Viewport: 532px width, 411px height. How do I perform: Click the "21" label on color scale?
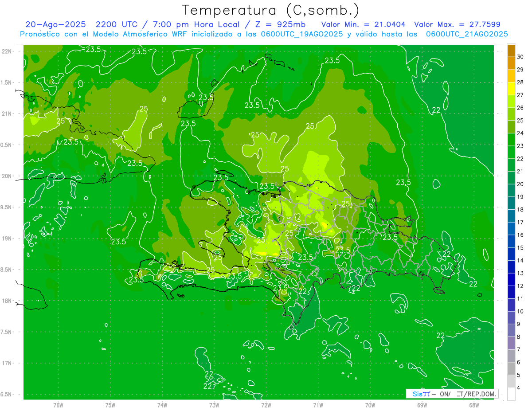520,171
